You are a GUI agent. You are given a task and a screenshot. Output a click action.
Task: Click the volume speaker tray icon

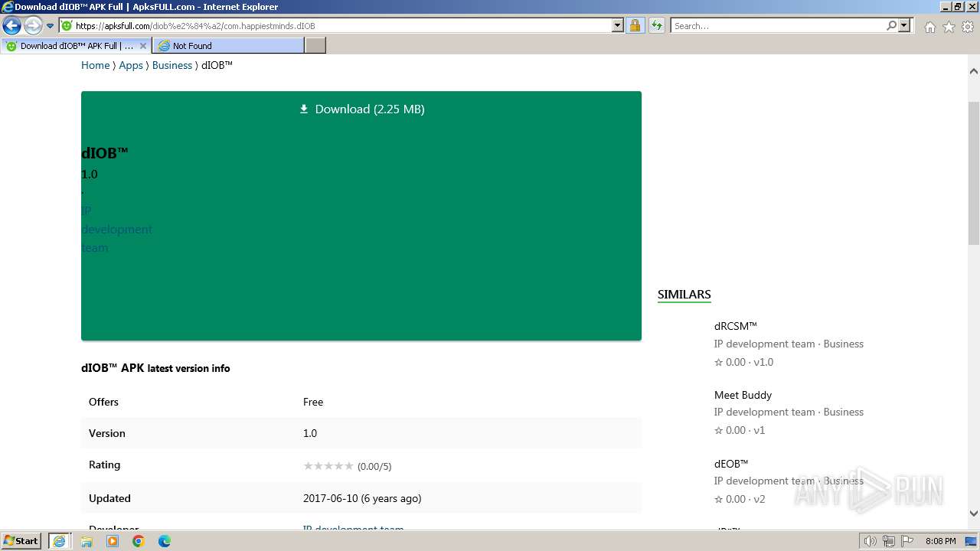pos(871,541)
